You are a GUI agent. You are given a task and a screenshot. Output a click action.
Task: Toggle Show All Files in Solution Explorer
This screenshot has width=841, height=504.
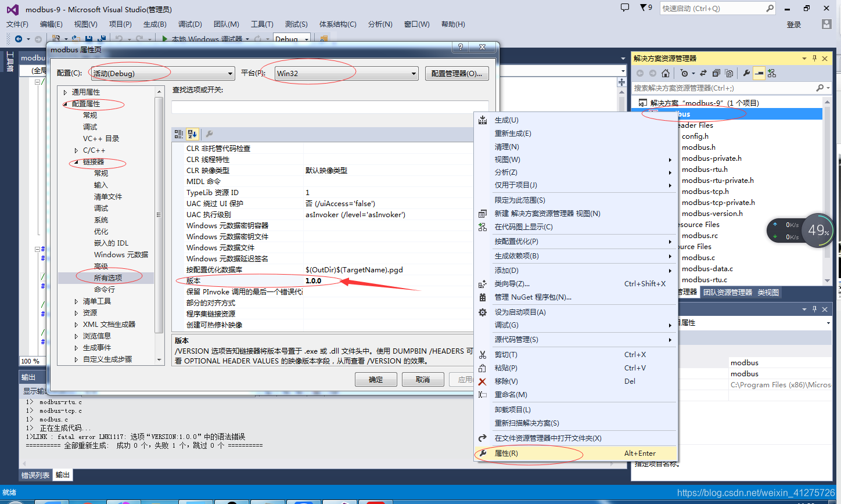click(729, 73)
